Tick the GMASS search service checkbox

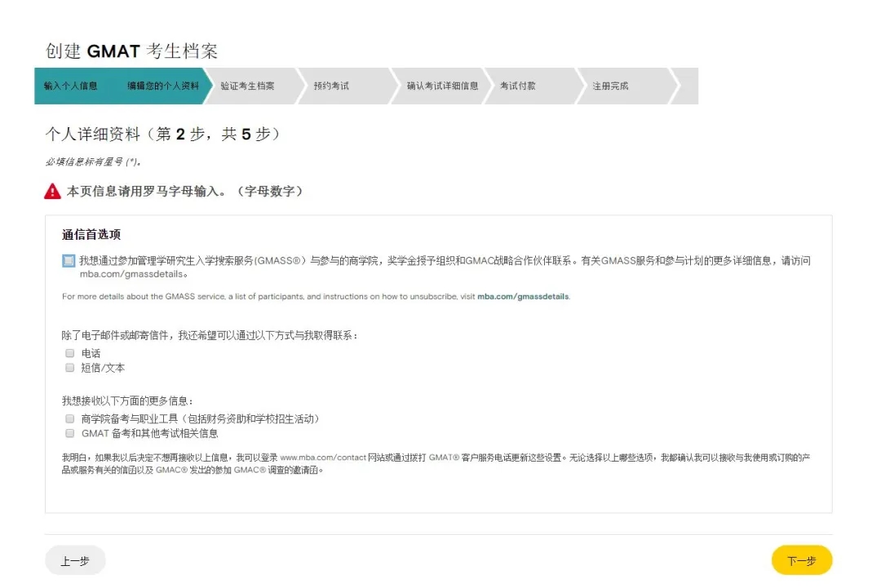pos(68,261)
